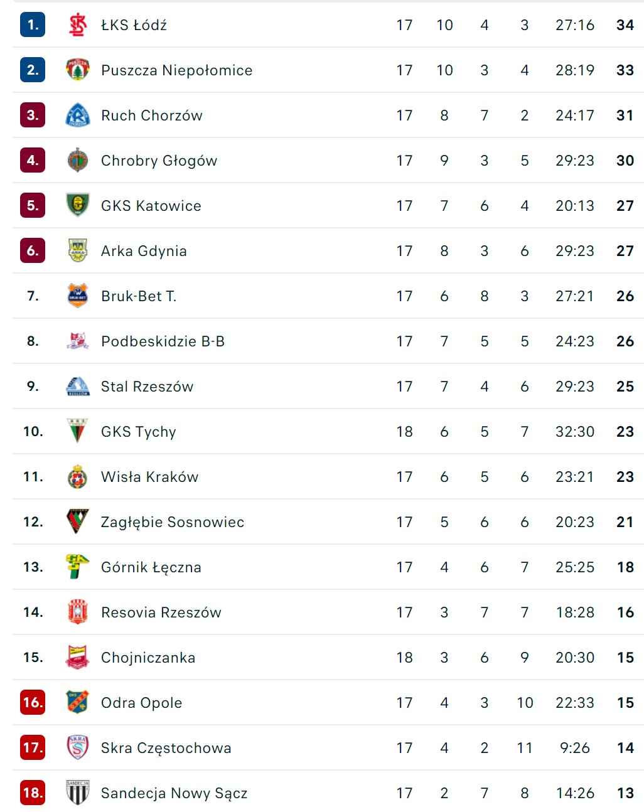Viewport: 644px width, 812px height.
Task: Select the Stal Rzeszów team name
Action: pyautogui.click(x=147, y=387)
